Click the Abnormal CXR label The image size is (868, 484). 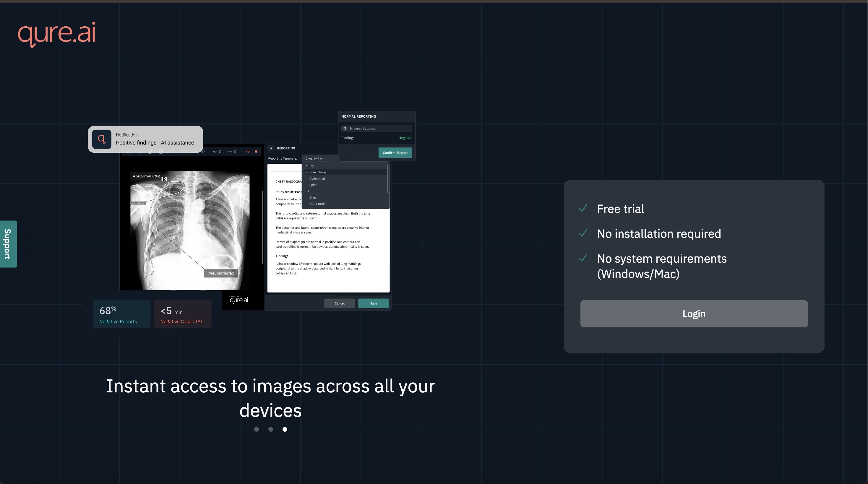tap(146, 176)
